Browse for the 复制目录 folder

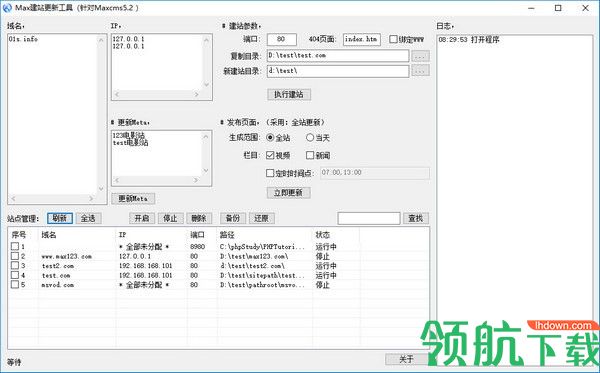point(420,56)
